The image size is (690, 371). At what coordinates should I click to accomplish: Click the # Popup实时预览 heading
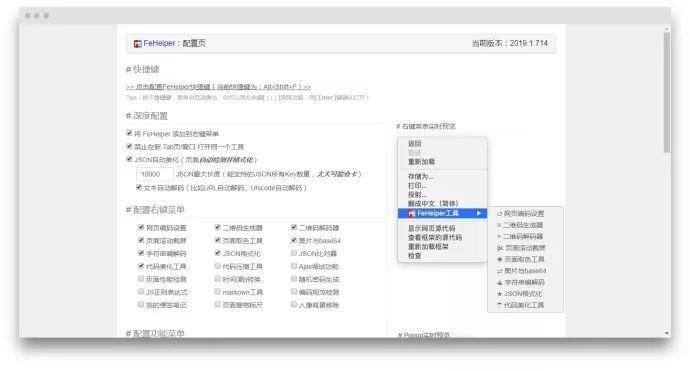click(423, 335)
